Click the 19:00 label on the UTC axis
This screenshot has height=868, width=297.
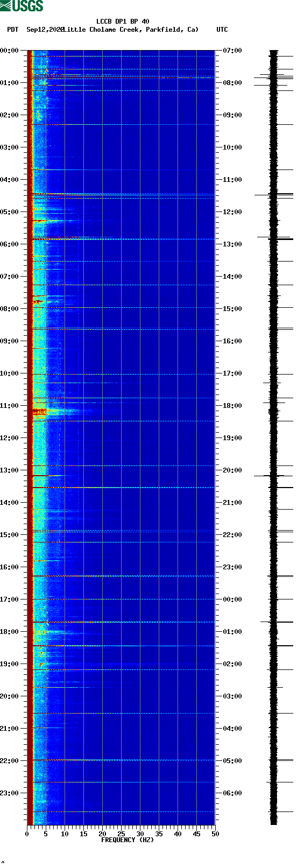point(232,438)
